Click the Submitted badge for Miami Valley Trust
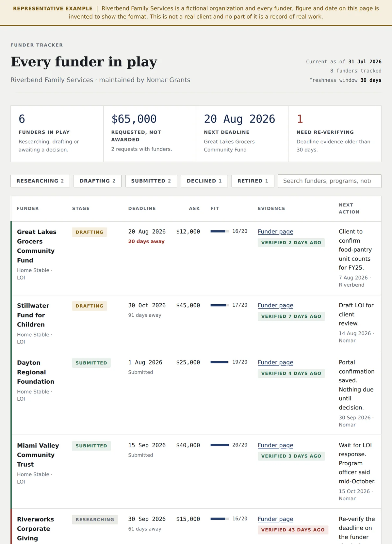Screen dimensions: 392x544 point(91,446)
